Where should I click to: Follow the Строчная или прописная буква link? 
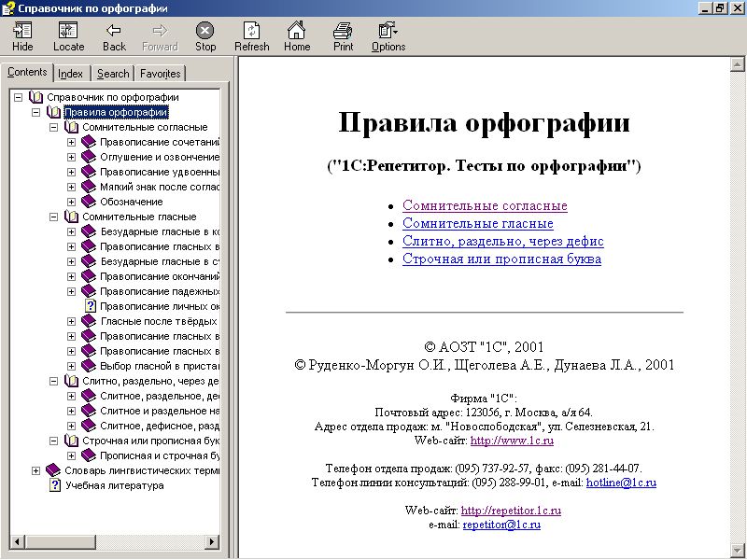tap(501, 259)
